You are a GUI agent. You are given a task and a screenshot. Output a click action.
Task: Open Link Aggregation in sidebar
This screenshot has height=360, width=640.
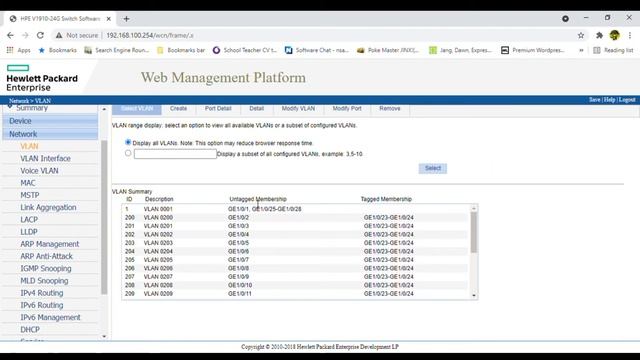[48, 207]
